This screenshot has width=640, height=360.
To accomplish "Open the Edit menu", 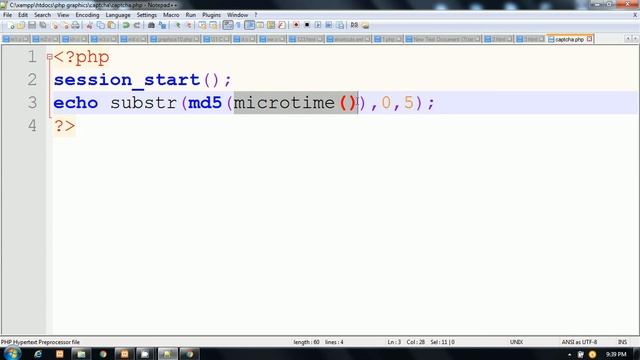I will coord(23,15).
